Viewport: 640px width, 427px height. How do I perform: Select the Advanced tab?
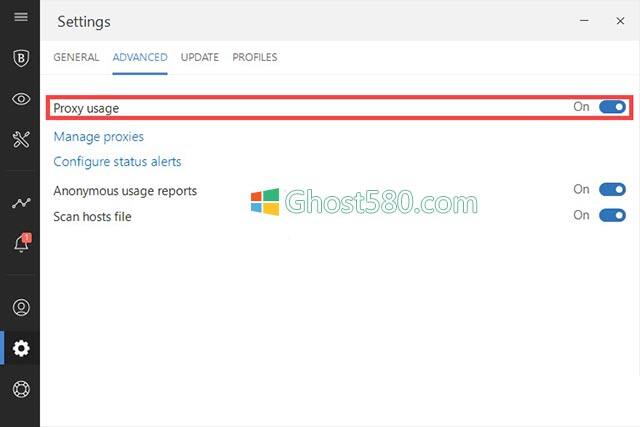coord(140,57)
